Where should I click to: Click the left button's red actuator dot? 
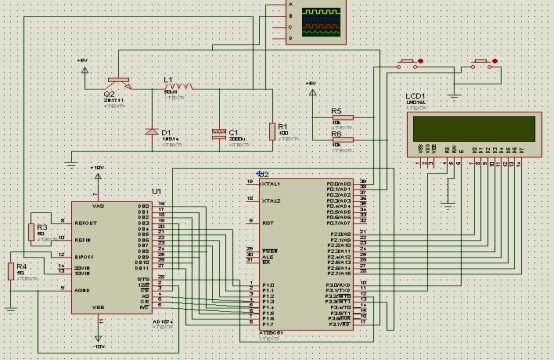420,61
